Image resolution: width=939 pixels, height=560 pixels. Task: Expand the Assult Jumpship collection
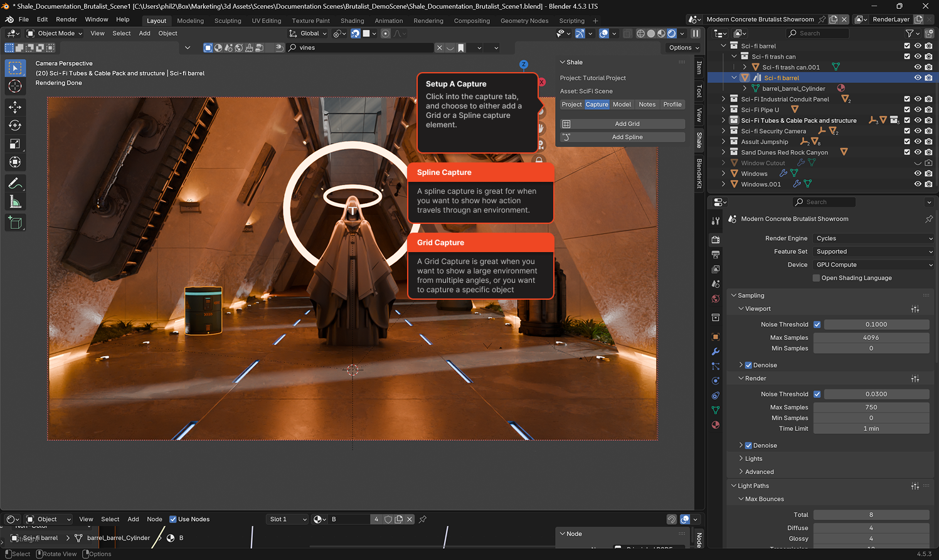724,142
